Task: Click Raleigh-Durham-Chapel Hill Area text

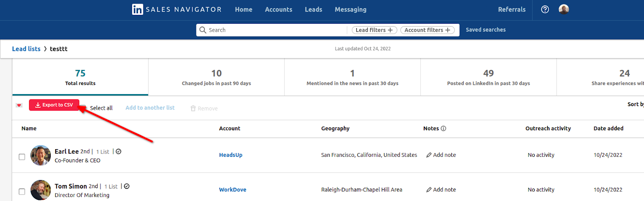Action: pos(362,190)
